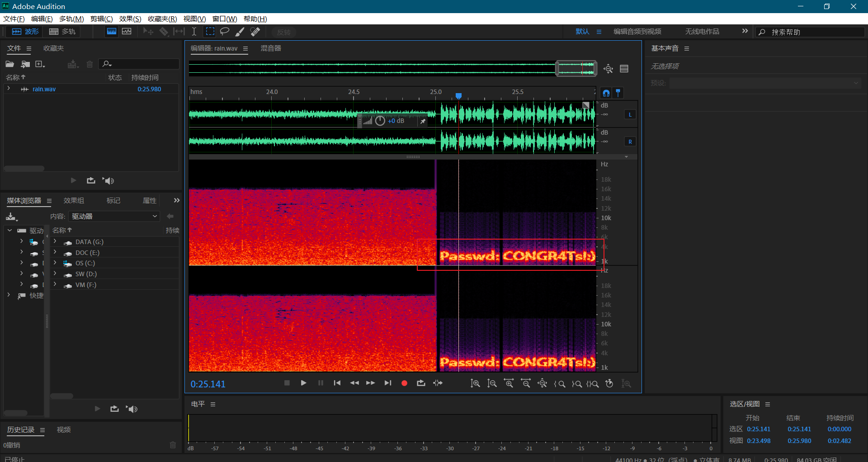Expand the OS (C:) drive
This screenshot has width=868, height=462.
tap(55, 263)
